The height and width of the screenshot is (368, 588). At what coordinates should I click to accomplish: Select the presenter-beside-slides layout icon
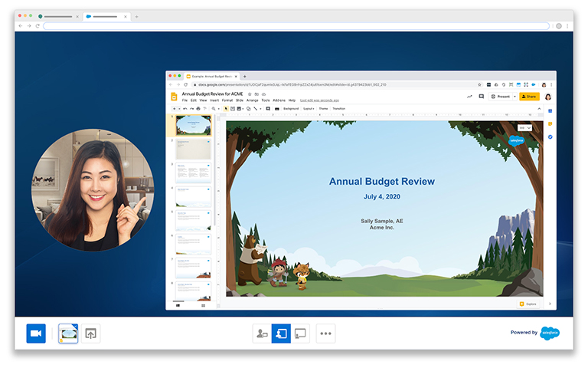coord(262,333)
